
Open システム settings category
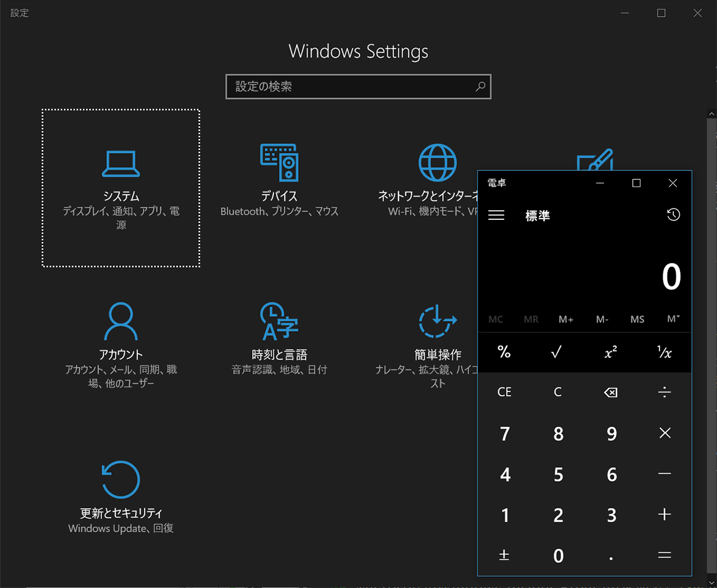[x=120, y=187]
